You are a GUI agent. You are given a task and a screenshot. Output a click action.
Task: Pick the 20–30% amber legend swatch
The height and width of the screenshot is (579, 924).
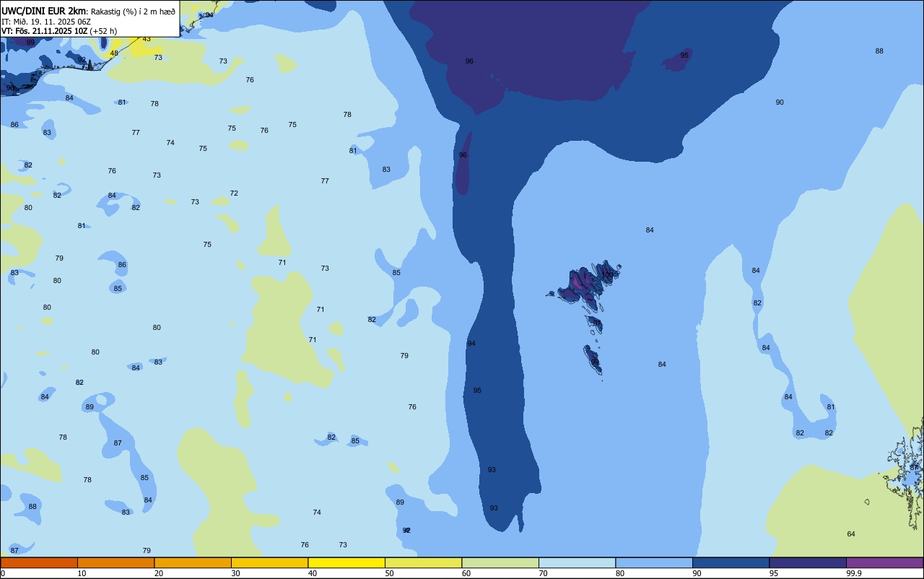click(x=193, y=562)
